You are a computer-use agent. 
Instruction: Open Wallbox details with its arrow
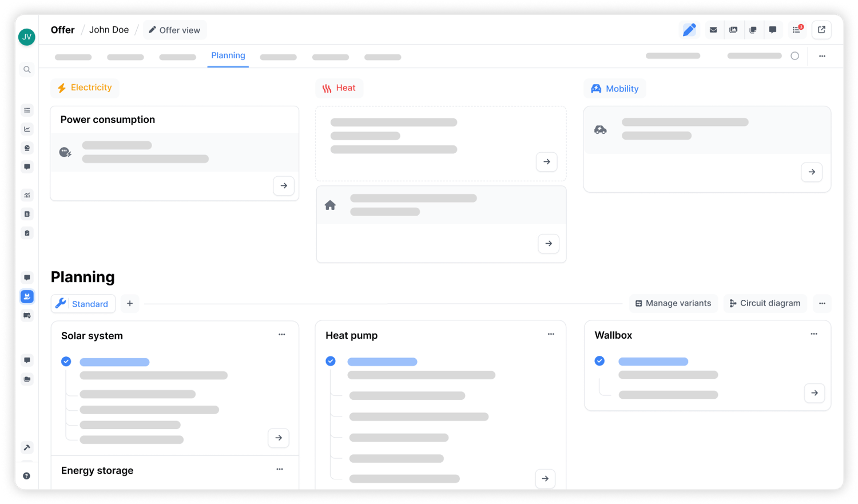click(815, 393)
